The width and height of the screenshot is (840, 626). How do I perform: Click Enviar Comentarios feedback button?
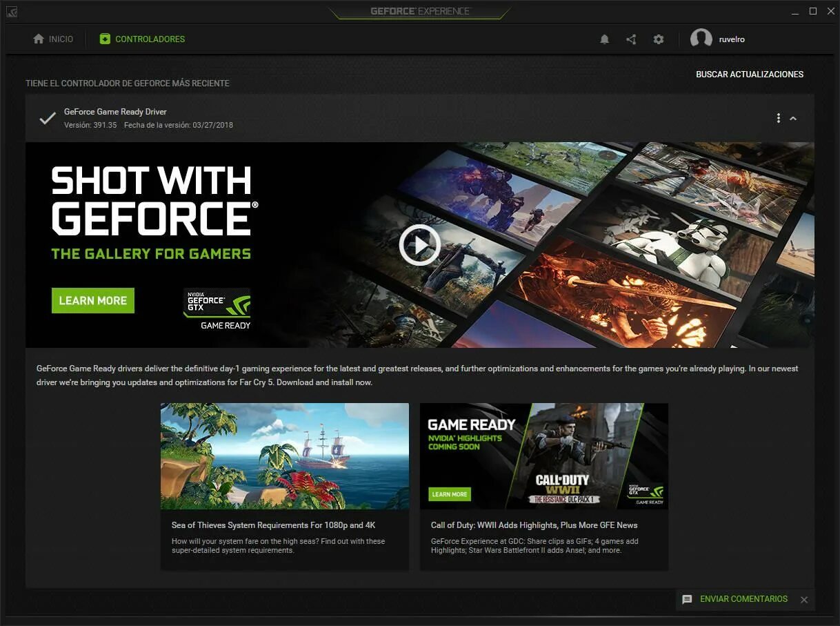743,599
